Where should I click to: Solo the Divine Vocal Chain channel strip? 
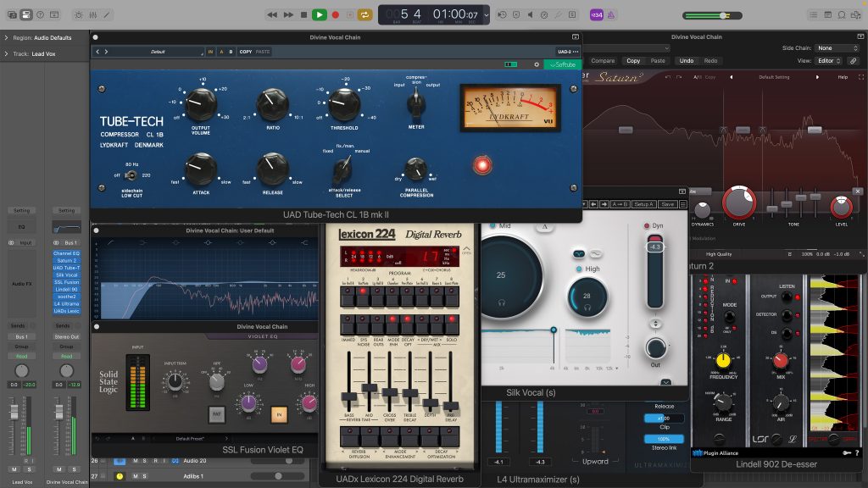coord(74,469)
